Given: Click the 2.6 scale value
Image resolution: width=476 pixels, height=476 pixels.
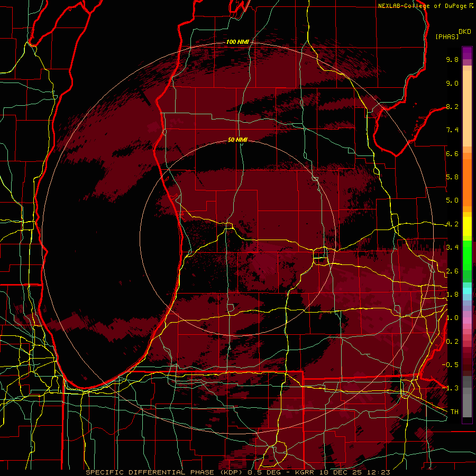Looking at the screenshot, I should (x=452, y=271).
